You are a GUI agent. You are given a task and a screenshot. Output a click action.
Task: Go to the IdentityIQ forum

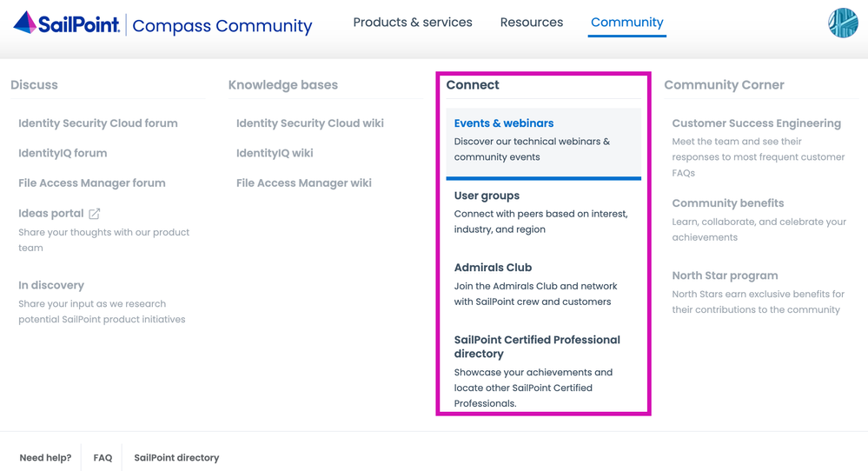coord(63,153)
